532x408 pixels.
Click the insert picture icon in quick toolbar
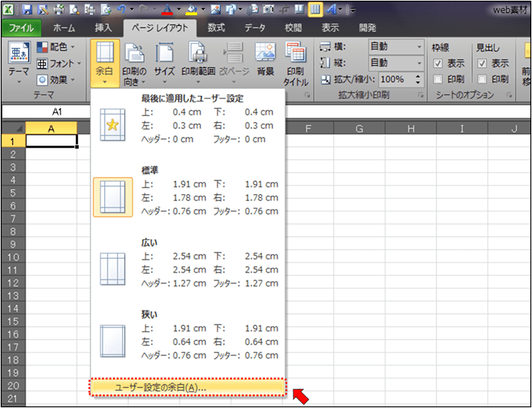tap(216, 9)
